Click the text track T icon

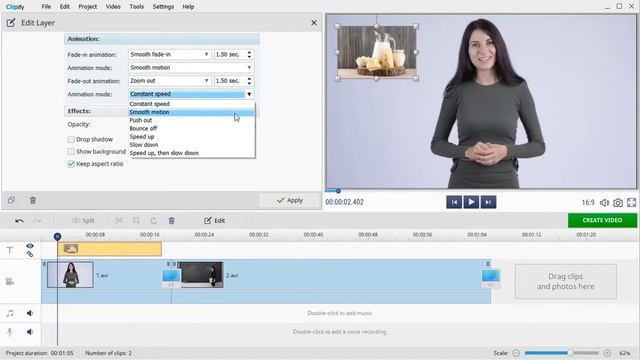click(10, 250)
